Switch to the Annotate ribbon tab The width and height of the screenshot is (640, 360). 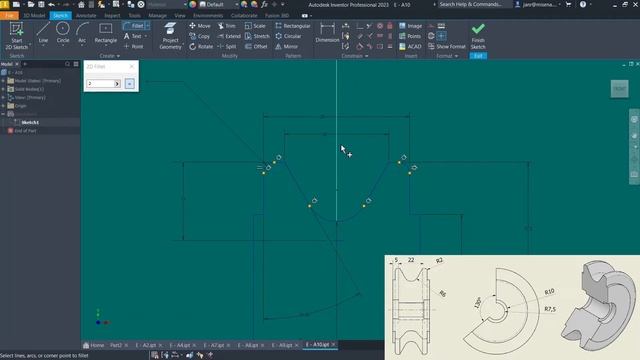[x=86, y=16]
